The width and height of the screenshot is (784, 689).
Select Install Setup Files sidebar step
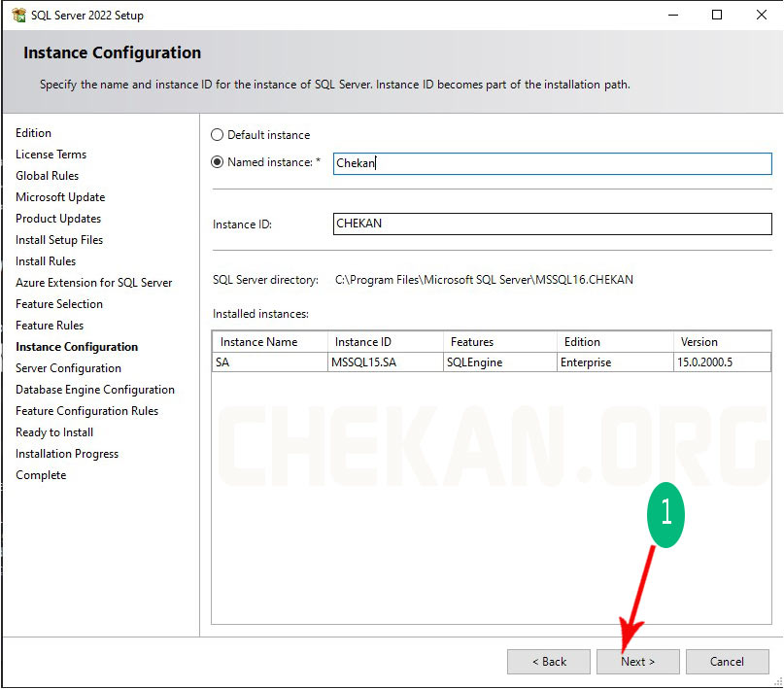click(59, 240)
